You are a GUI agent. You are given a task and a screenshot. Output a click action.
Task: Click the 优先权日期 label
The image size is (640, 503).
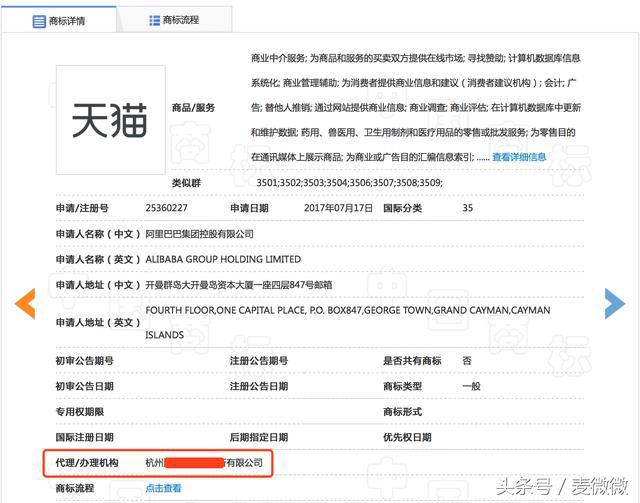[407, 437]
